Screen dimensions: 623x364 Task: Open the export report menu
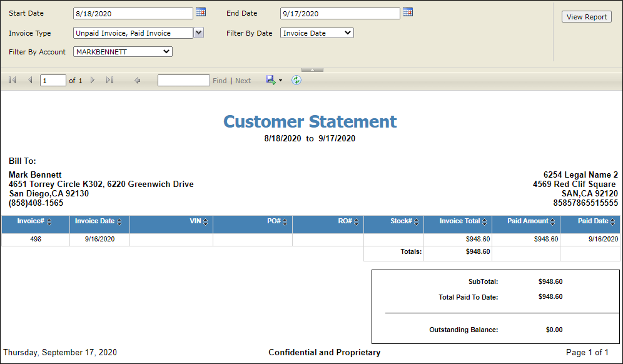(274, 80)
